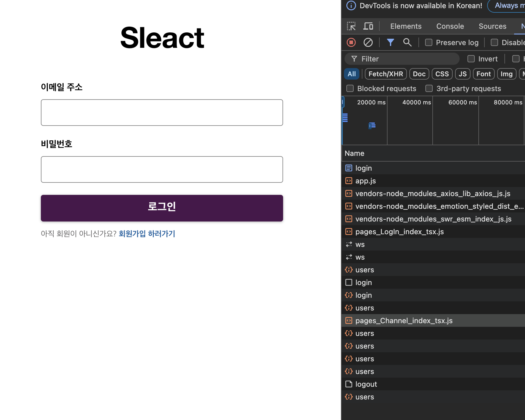Click the 60000 ms timeline marker
Screen dimensions: 525x420
point(463,102)
